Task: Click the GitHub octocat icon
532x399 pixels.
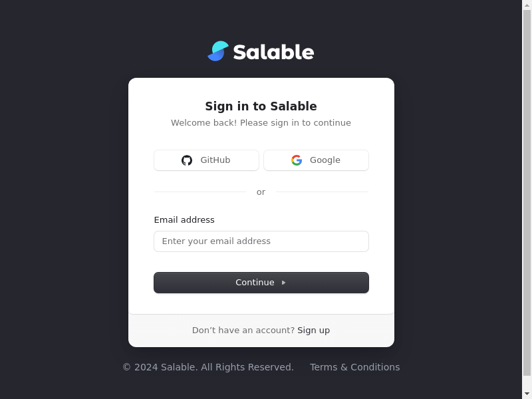Action: 187,160
